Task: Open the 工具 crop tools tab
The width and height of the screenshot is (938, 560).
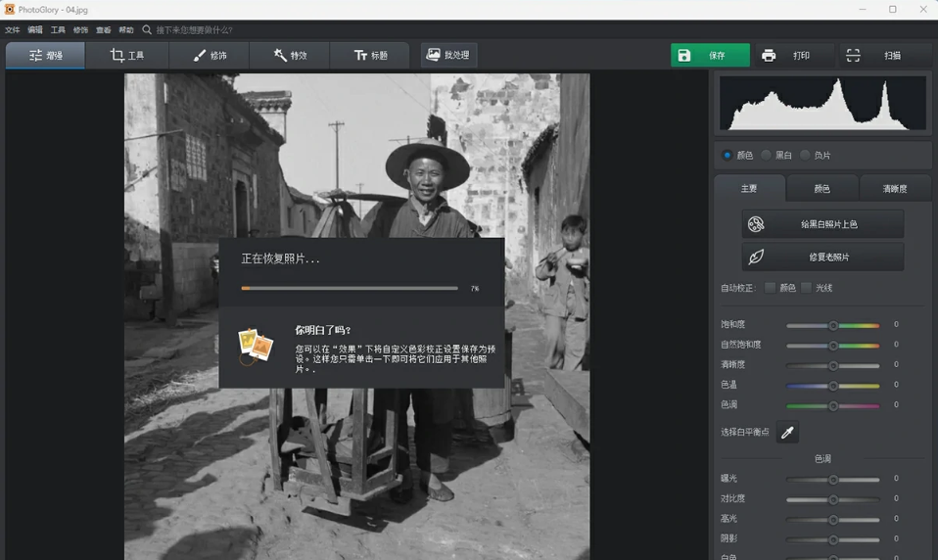Action: 127,55
